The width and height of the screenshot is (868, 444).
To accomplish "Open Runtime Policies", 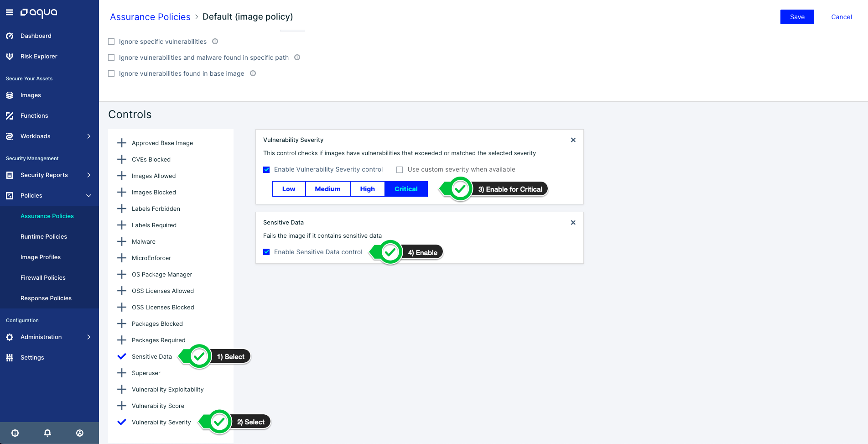I will (44, 237).
